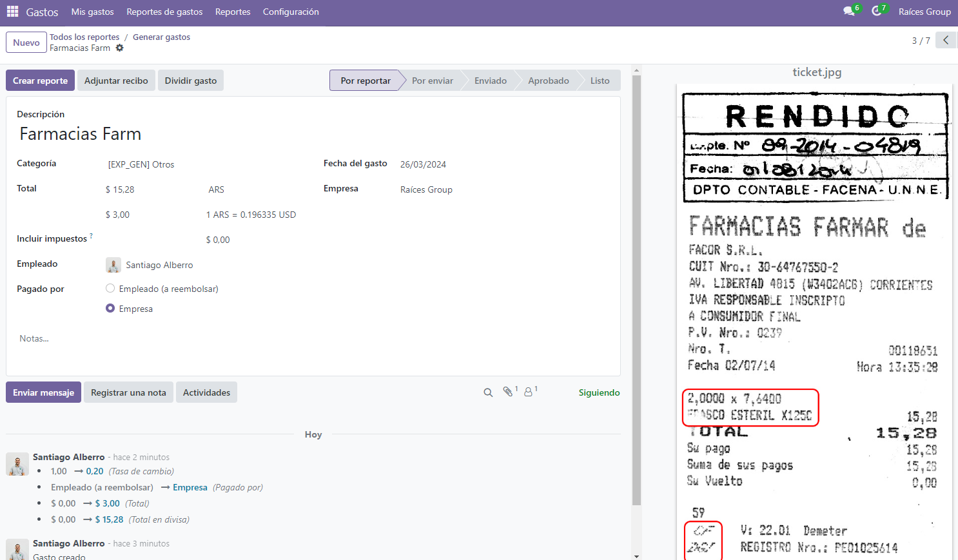Image resolution: width=958 pixels, height=560 pixels.
Task: Click the gear icon next to Farmacias Farm
Action: click(x=119, y=48)
